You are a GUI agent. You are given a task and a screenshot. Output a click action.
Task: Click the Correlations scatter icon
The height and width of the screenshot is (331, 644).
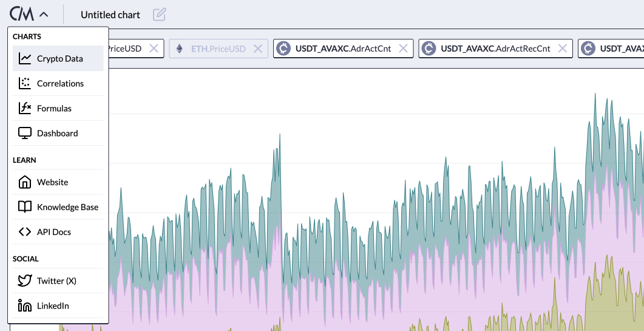(25, 83)
